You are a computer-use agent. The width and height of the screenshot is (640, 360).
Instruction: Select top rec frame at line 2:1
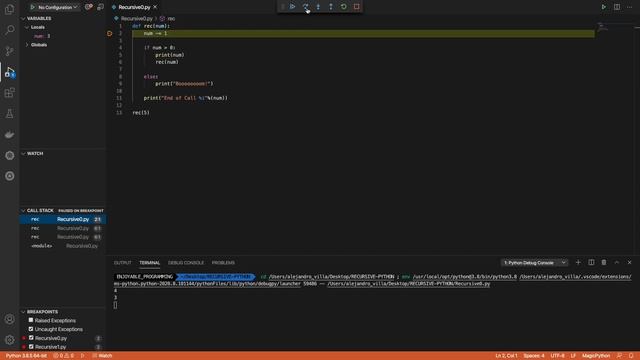63,219
